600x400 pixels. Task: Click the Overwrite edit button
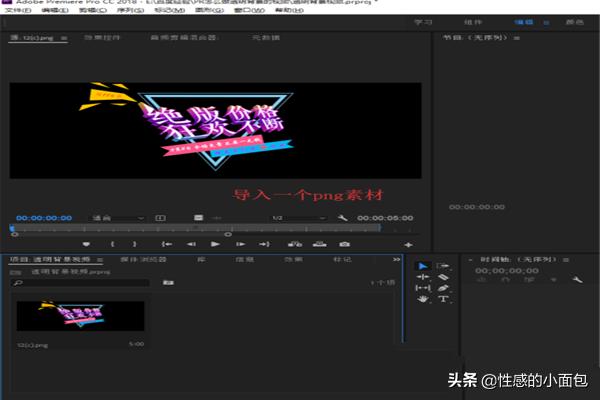pos(320,244)
